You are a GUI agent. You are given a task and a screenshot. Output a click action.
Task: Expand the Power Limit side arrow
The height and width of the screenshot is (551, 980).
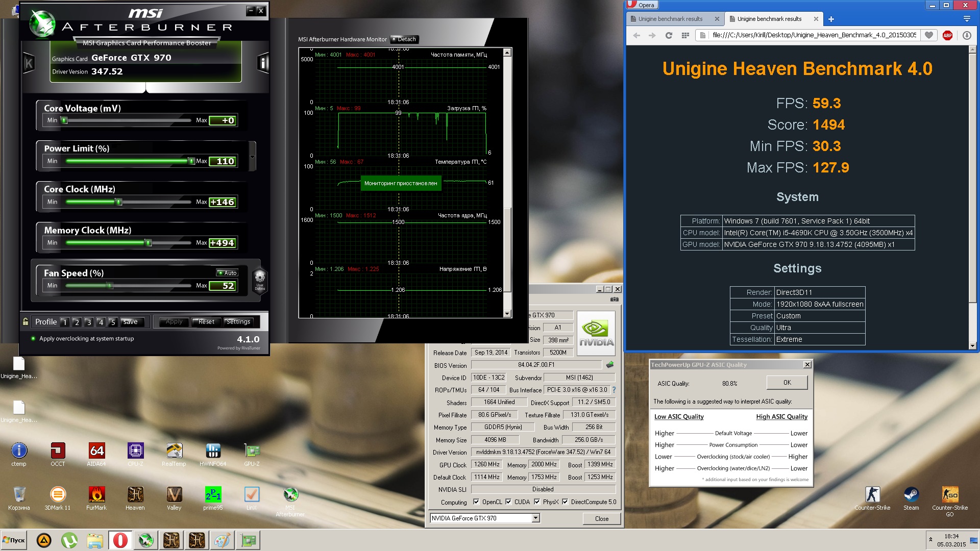(252, 157)
